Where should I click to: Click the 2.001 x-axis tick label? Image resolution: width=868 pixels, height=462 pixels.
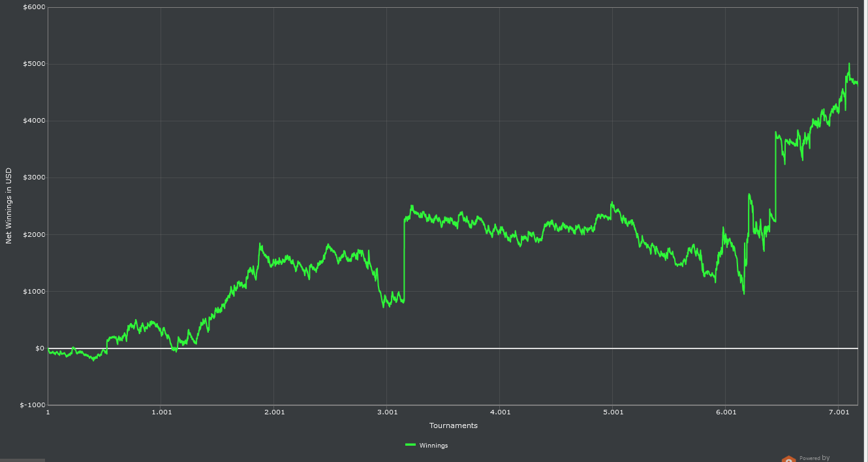[x=274, y=412]
